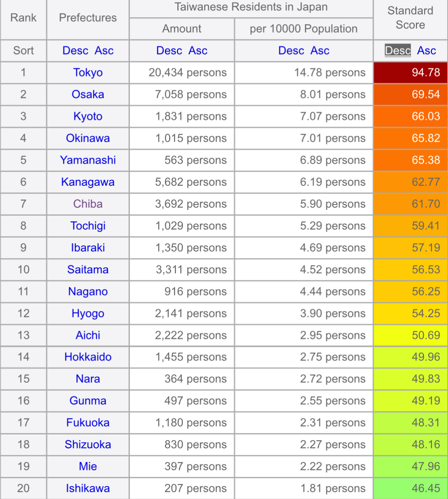
Task: Open the Nagano prefecture link
Action: 88,292
